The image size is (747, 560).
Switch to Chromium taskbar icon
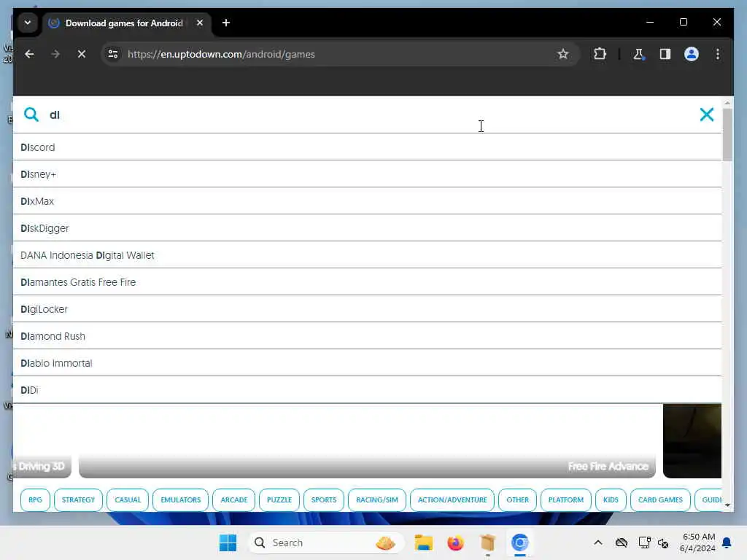pos(519,542)
